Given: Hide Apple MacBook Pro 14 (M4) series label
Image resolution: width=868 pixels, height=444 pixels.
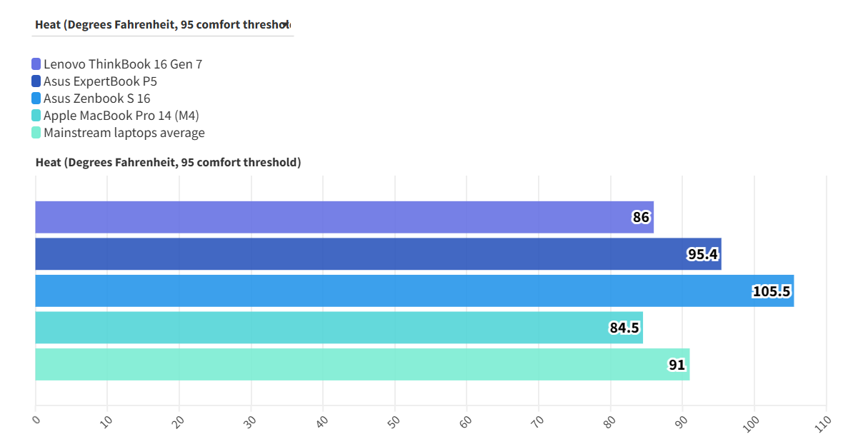Looking at the screenshot, I should point(121,116).
